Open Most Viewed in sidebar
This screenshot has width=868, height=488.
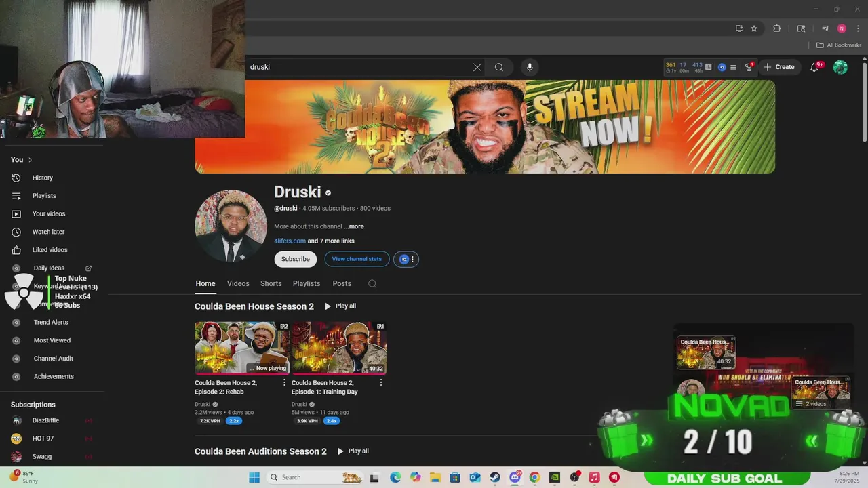point(52,340)
